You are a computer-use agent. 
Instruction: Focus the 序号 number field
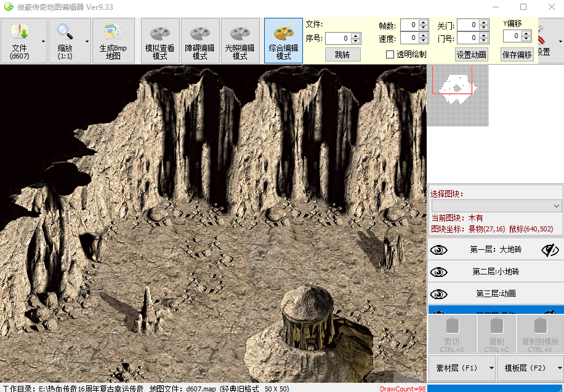(x=339, y=39)
